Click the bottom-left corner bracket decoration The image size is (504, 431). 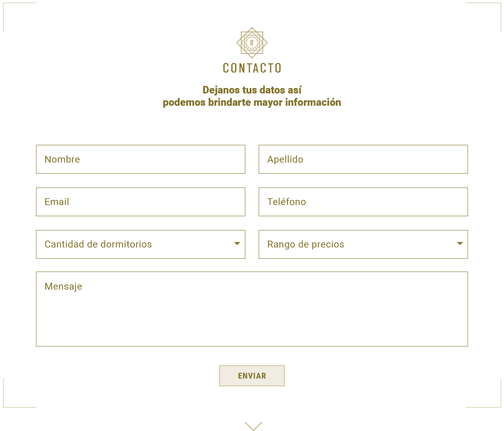[4, 406]
